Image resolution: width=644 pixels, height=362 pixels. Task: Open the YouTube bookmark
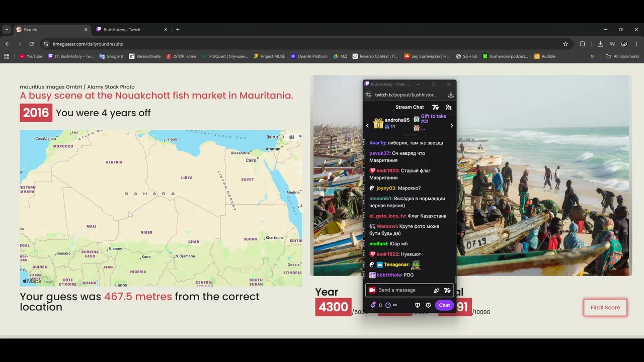31,56
